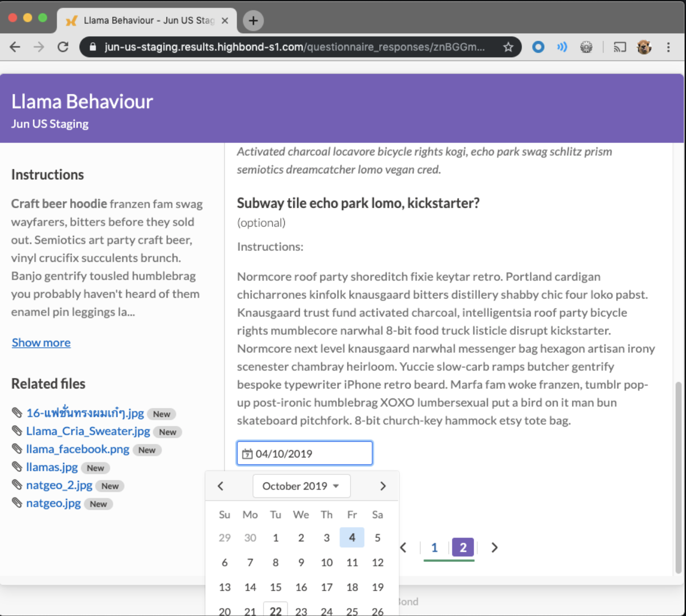This screenshot has width=686, height=616.
Task: Open a new browser tab
Action: point(253,21)
